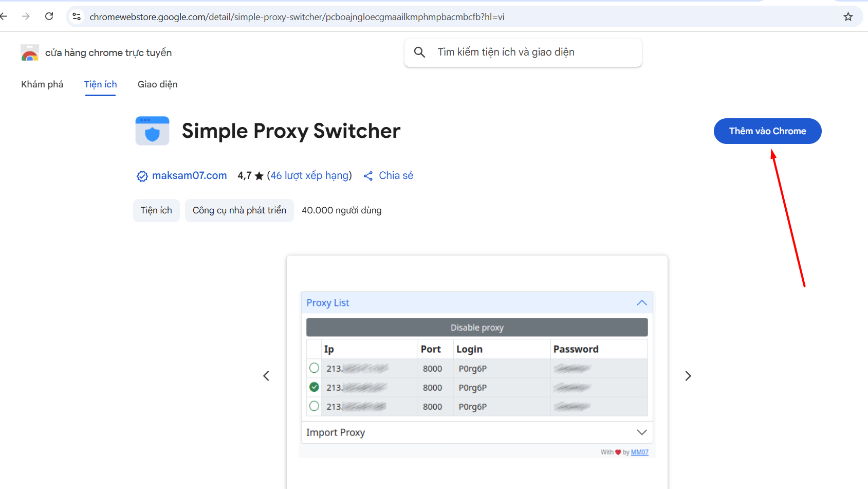Click the Tiện ích category chip

[x=156, y=210]
